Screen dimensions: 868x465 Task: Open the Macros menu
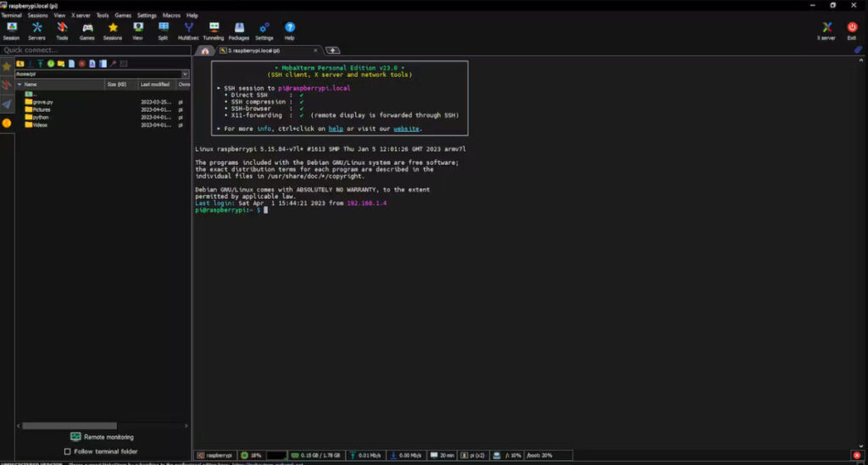click(170, 15)
